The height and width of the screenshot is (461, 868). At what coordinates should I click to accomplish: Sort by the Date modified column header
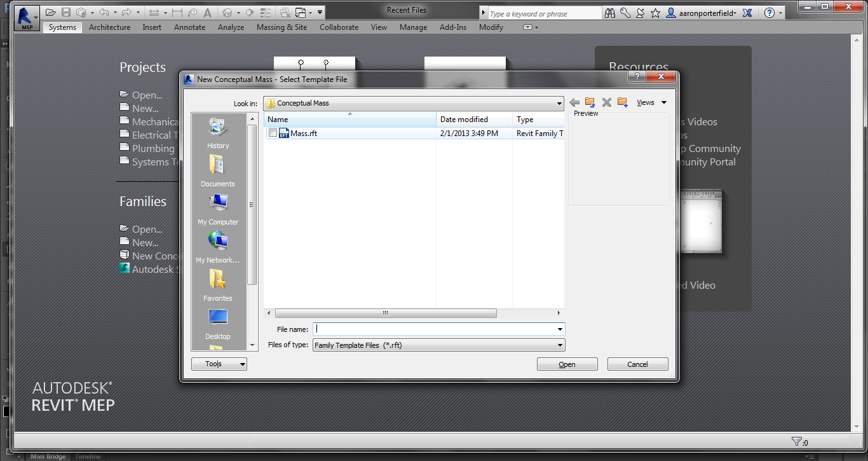(475, 119)
